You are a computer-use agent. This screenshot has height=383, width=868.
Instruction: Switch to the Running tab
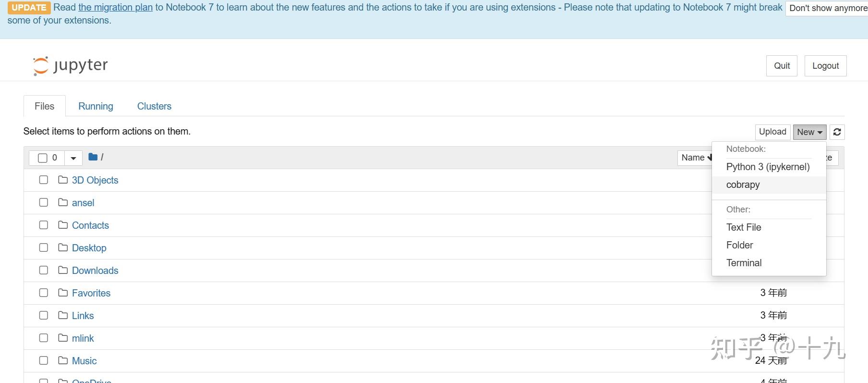coord(96,106)
